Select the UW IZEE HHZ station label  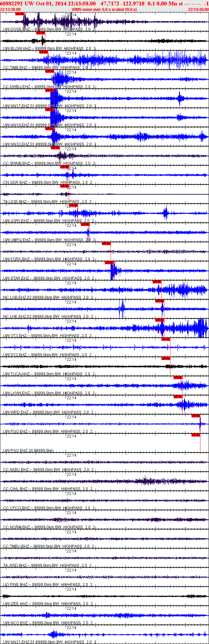click(17, 604)
